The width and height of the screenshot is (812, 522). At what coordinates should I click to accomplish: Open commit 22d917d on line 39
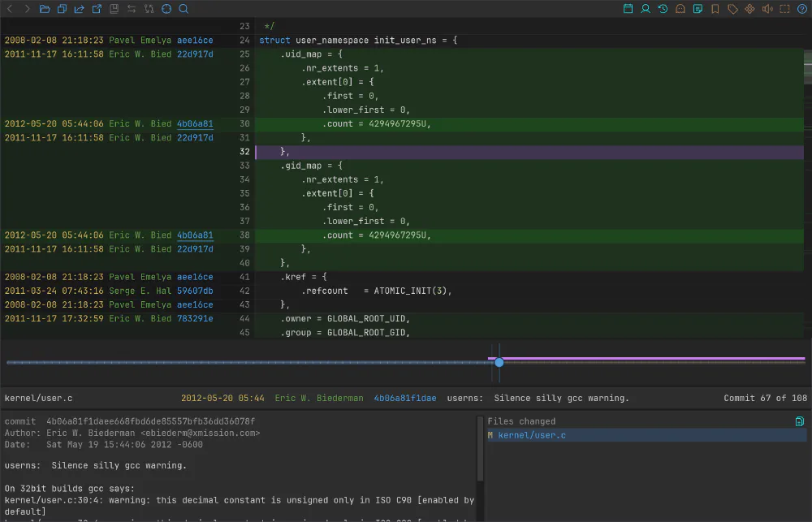(x=195, y=249)
